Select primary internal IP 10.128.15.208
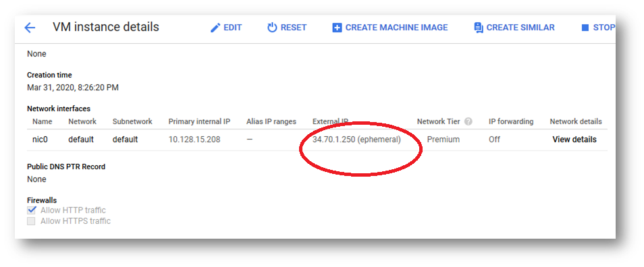644x267 pixels. 194,140
